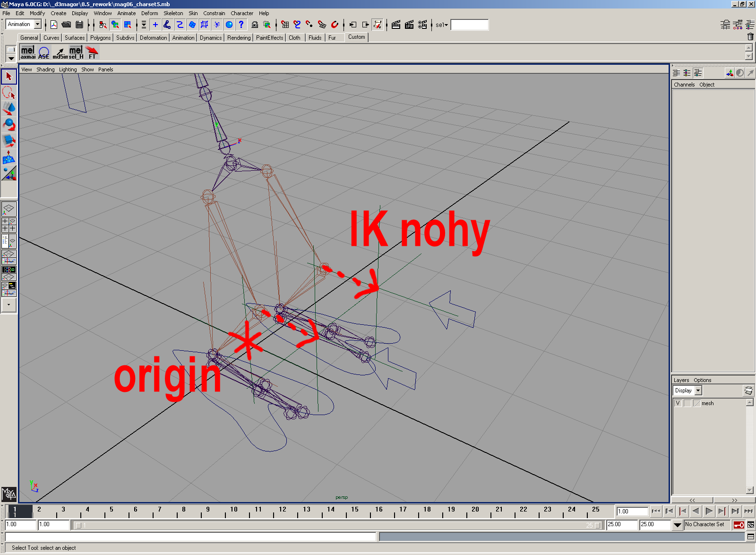
Task: Switch to Hypergraph/Persp layout
Action: point(9,273)
